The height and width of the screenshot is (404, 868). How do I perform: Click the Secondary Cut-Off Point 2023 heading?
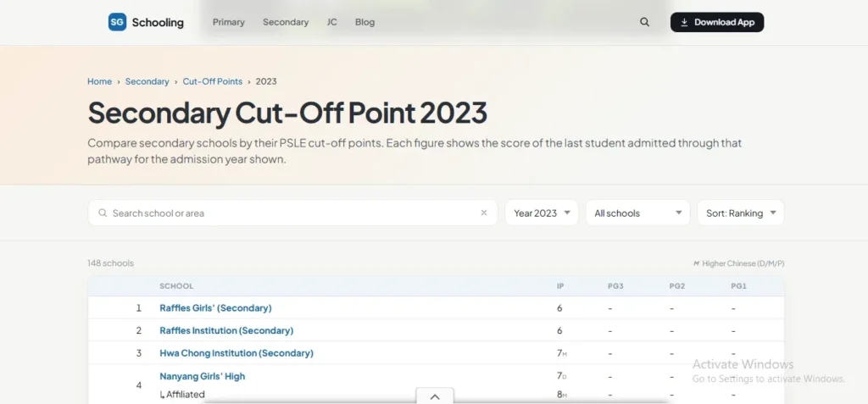tap(287, 113)
